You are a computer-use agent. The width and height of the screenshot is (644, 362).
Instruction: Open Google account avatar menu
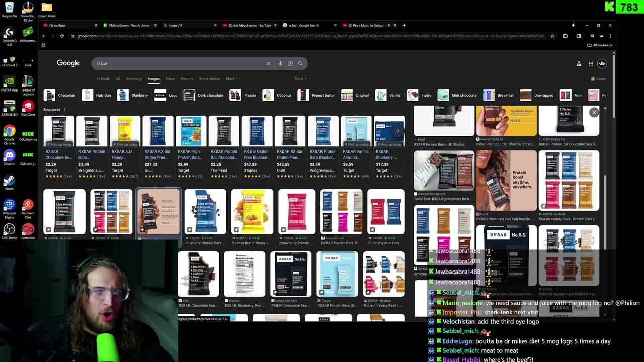click(602, 63)
